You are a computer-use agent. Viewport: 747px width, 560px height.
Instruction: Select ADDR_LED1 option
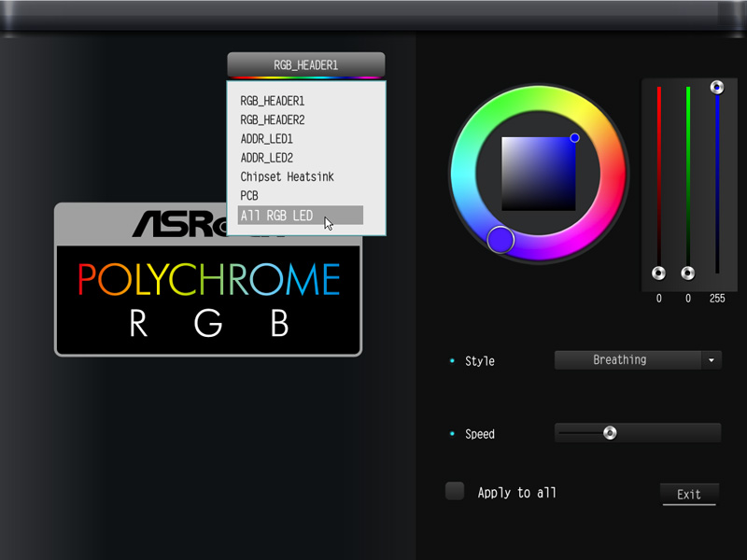click(266, 139)
